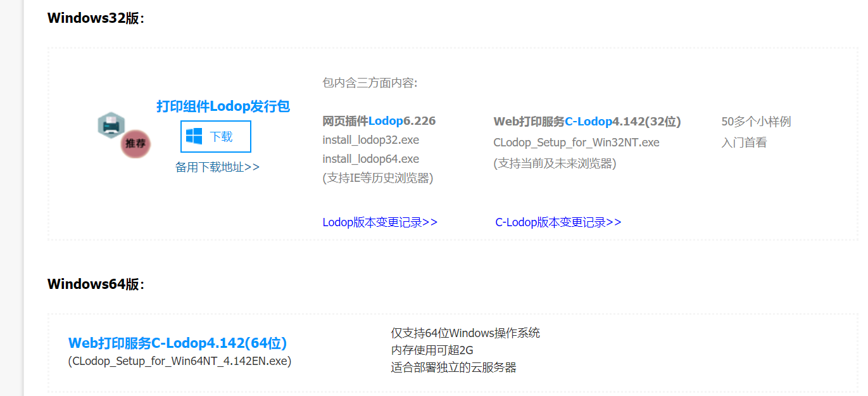Select the install_lodop32.exe filename
This screenshot has height=396, width=868.
tap(370, 139)
